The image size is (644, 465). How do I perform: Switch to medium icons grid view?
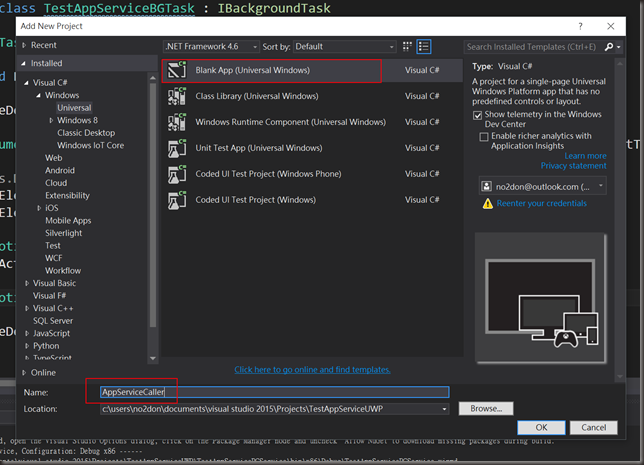pyautogui.click(x=407, y=46)
